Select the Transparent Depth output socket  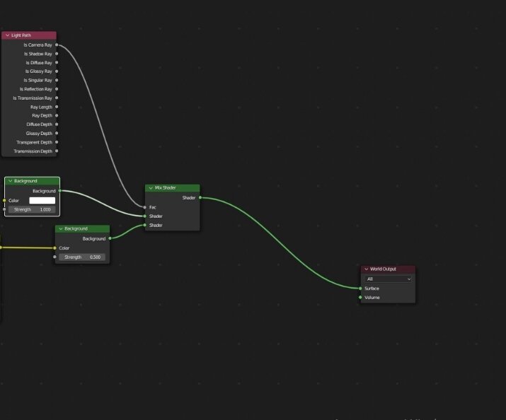pos(57,142)
